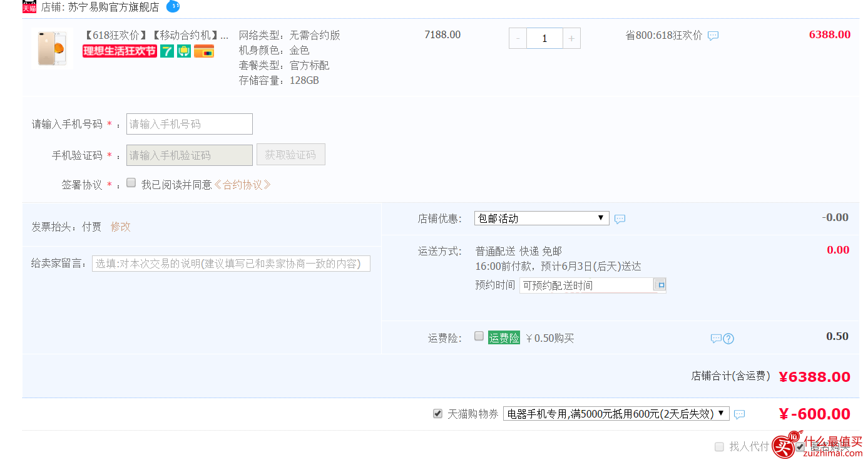868x462 pixels.
Task: Click the text 网络类型：无需合约版
Action: (290, 35)
